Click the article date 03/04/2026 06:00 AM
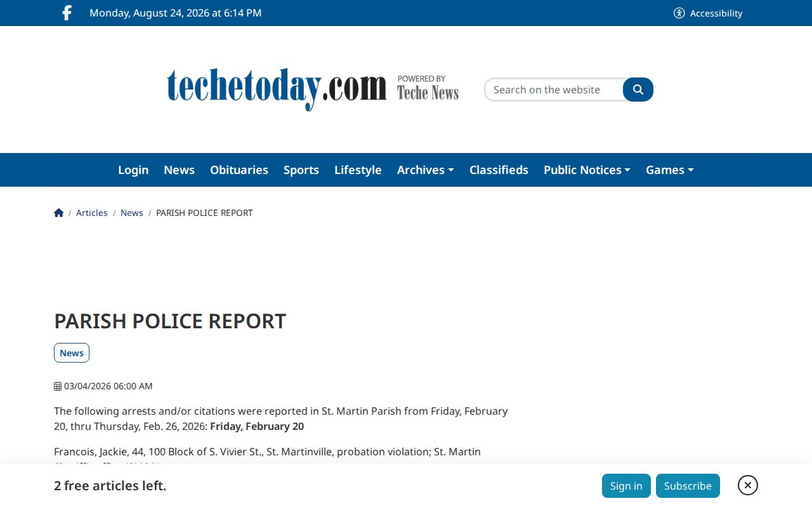The width and height of the screenshot is (812, 508). [x=103, y=386]
